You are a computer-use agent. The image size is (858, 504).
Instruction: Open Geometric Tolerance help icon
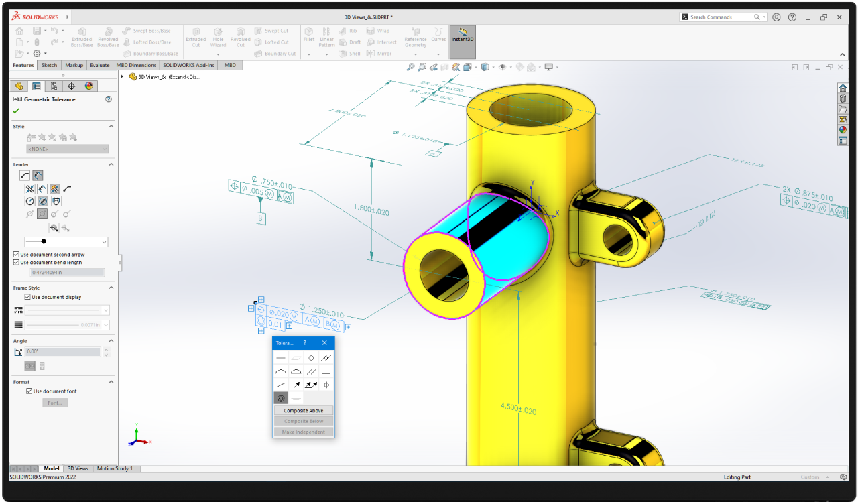tap(109, 99)
